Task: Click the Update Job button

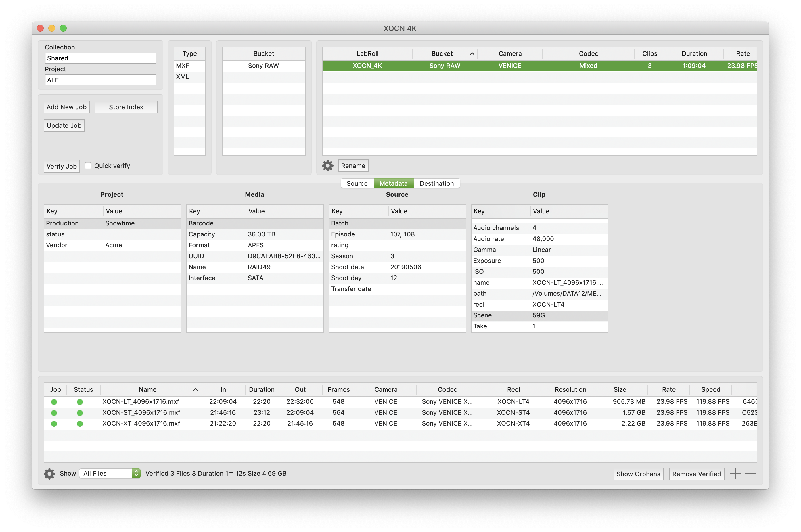Action: click(64, 125)
